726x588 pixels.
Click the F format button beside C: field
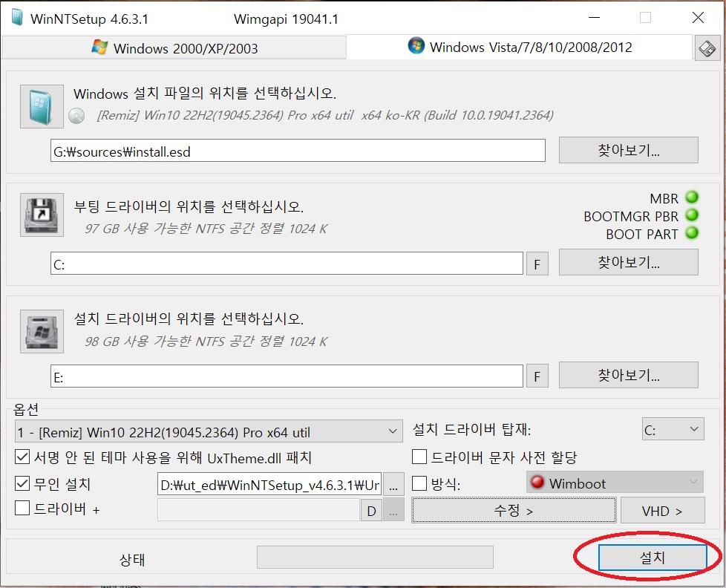click(537, 264)
